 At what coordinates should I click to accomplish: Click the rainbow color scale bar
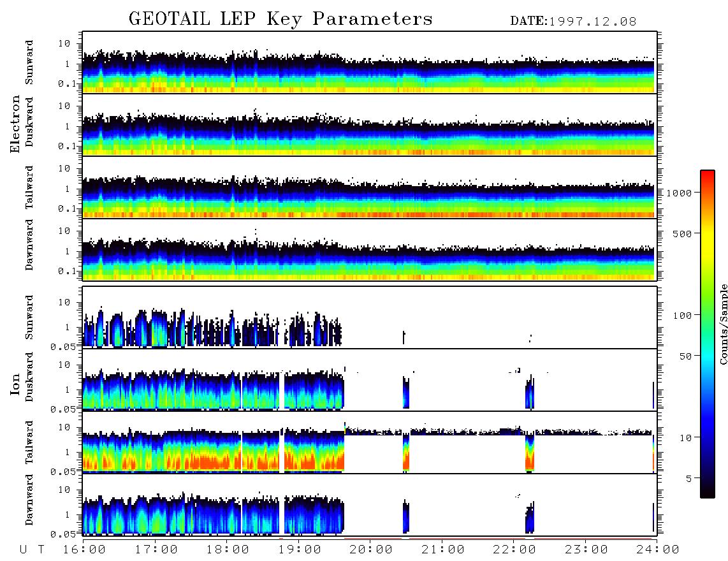(x=708, y=334)
